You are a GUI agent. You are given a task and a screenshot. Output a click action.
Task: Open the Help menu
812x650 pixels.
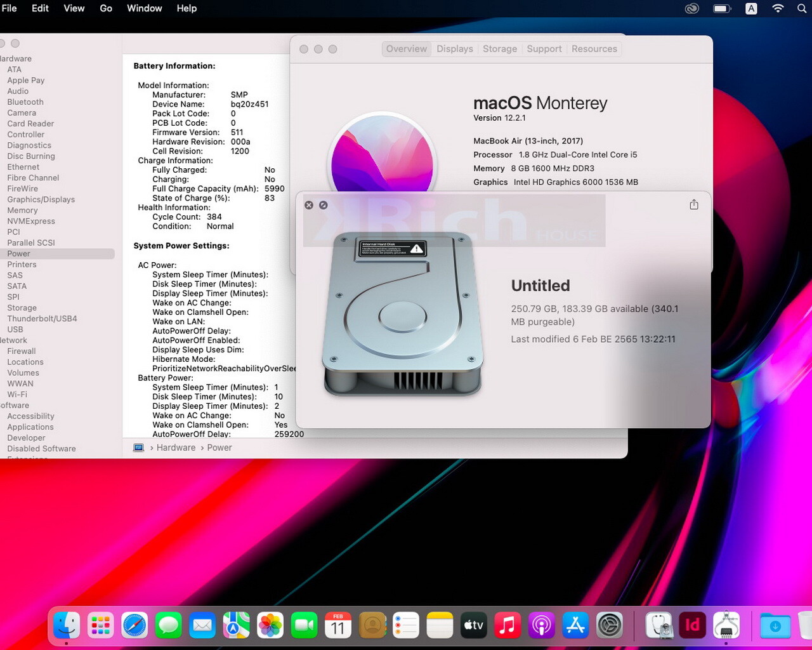pos(187,8)
